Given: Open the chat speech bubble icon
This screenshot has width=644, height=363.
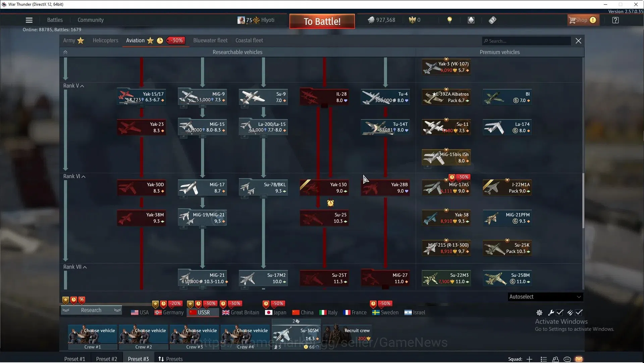Looking at the screenshot, I should click(567, 359).
